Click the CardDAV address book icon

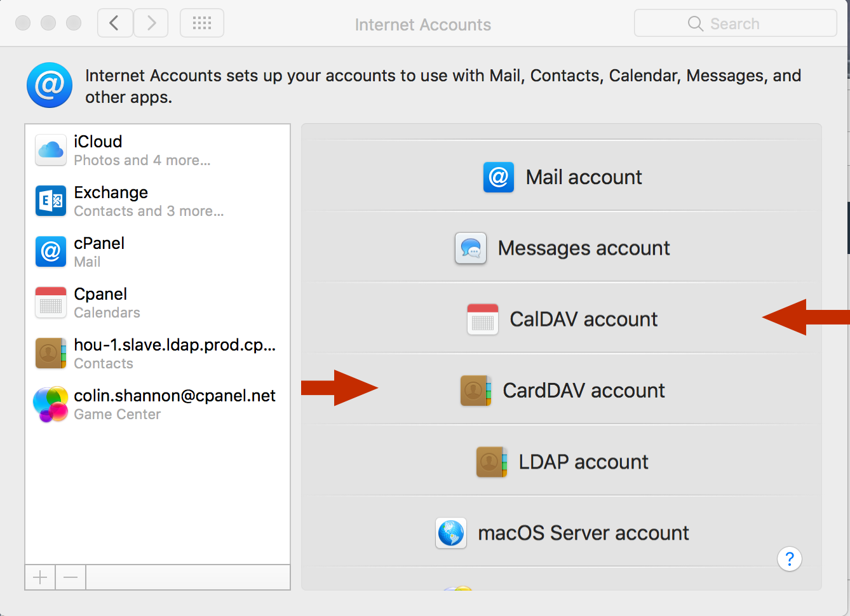coord(476,390)
